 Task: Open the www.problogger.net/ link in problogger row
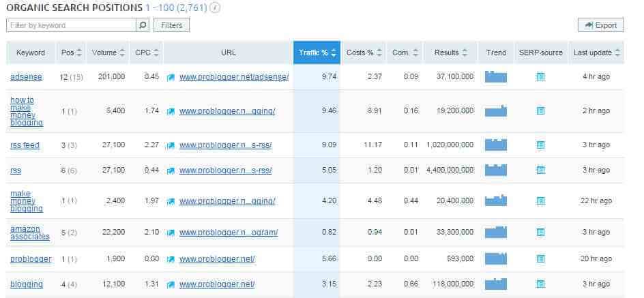(x=217, y=259)
